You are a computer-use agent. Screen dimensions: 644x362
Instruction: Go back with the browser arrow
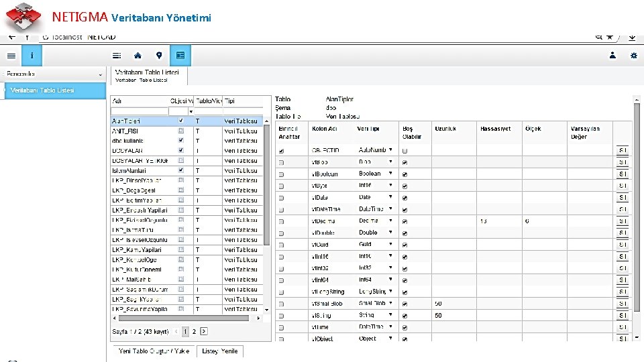[12, 37]
